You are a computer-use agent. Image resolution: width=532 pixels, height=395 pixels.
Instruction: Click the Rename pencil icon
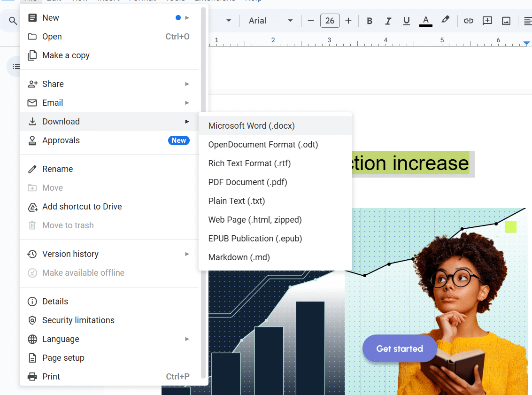coord(32,169)
